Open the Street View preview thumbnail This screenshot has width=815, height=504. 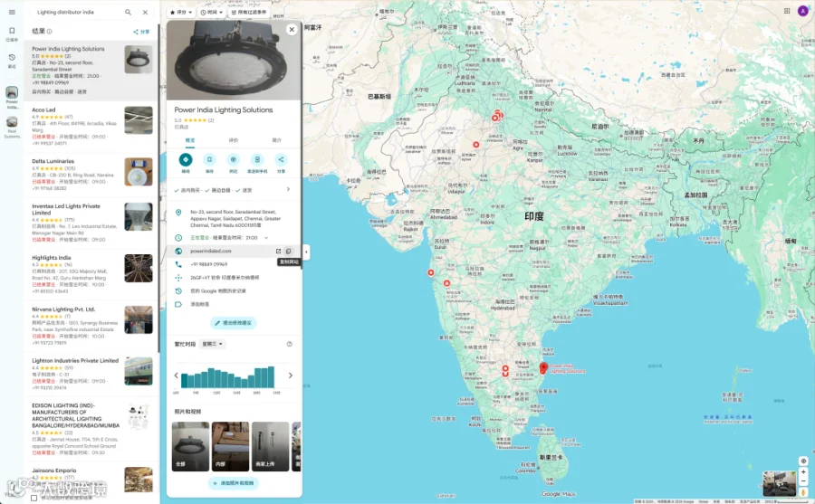pyautogui.click(x=779, y=484)
